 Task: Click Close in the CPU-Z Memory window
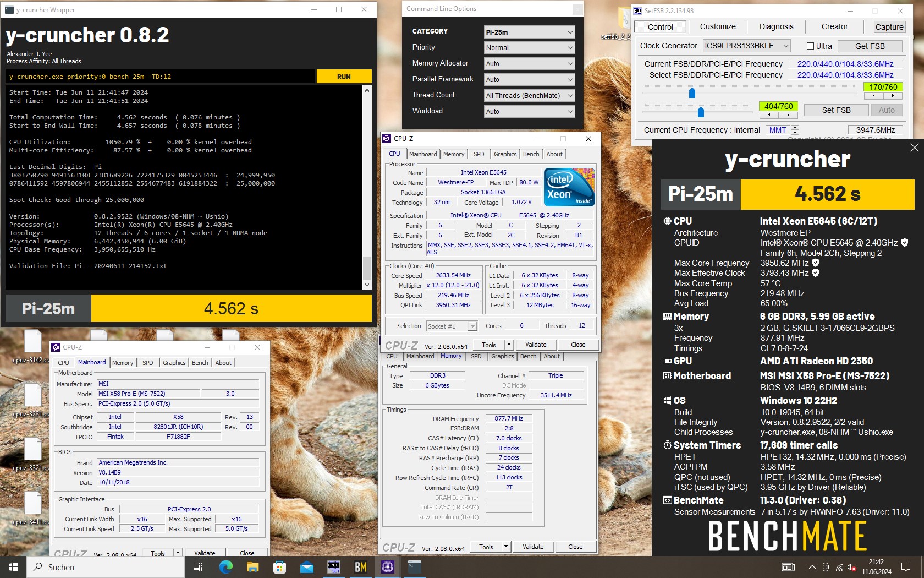[575, 547]
